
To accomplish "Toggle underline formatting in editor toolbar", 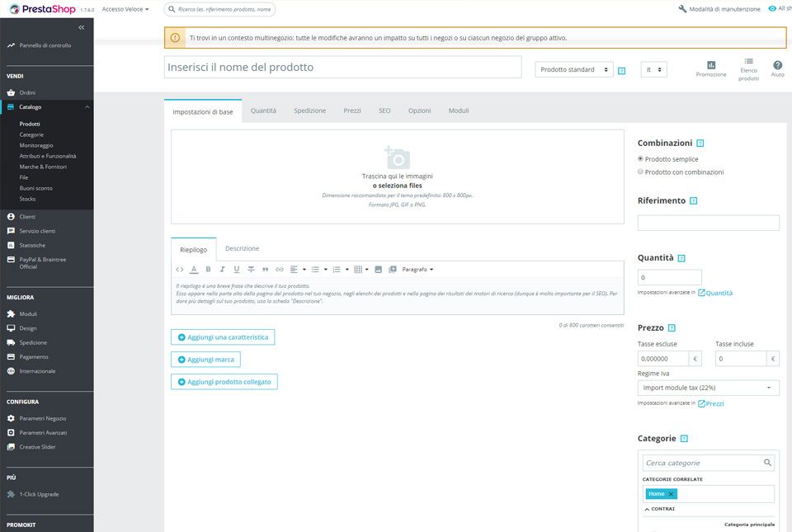I will 237,270.
